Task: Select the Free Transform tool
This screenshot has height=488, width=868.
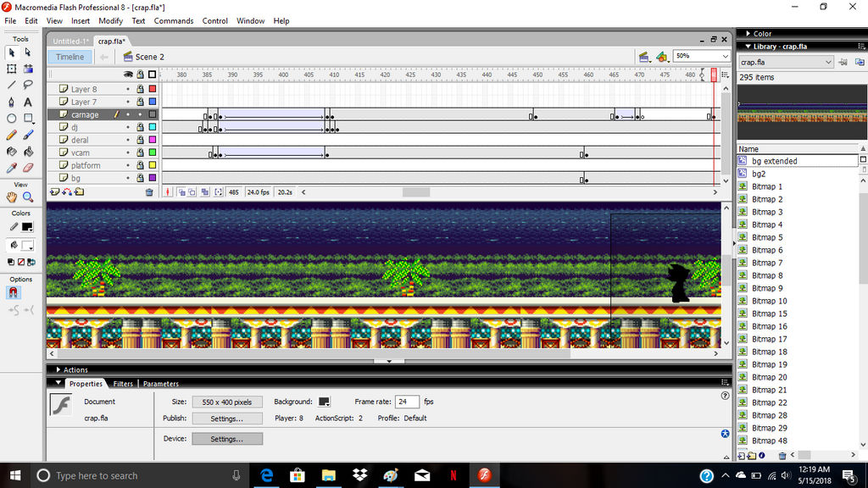Action: [12, 69]
